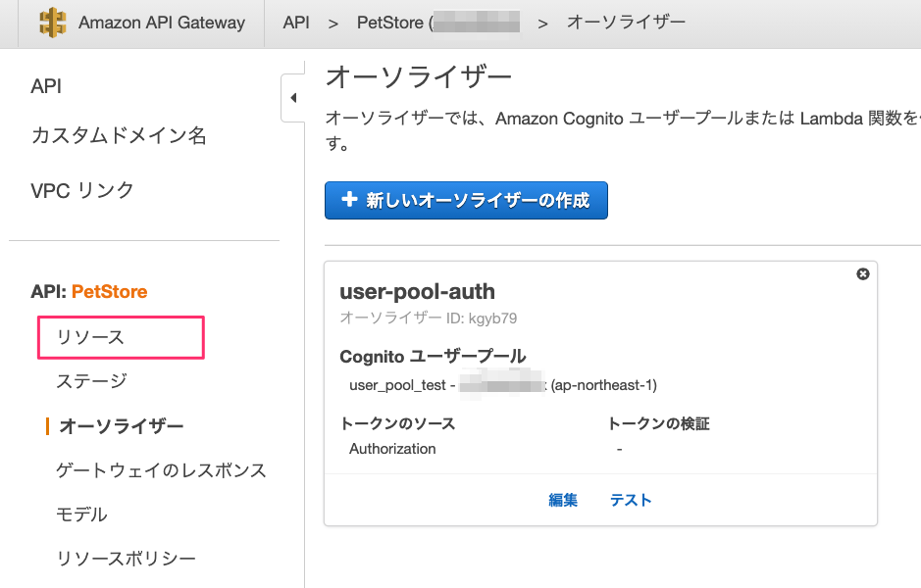The width and height of the screenshot is (921, 588).
Task: Click 編集 on user-pool-auth card
Action: (x=563, y=500)
